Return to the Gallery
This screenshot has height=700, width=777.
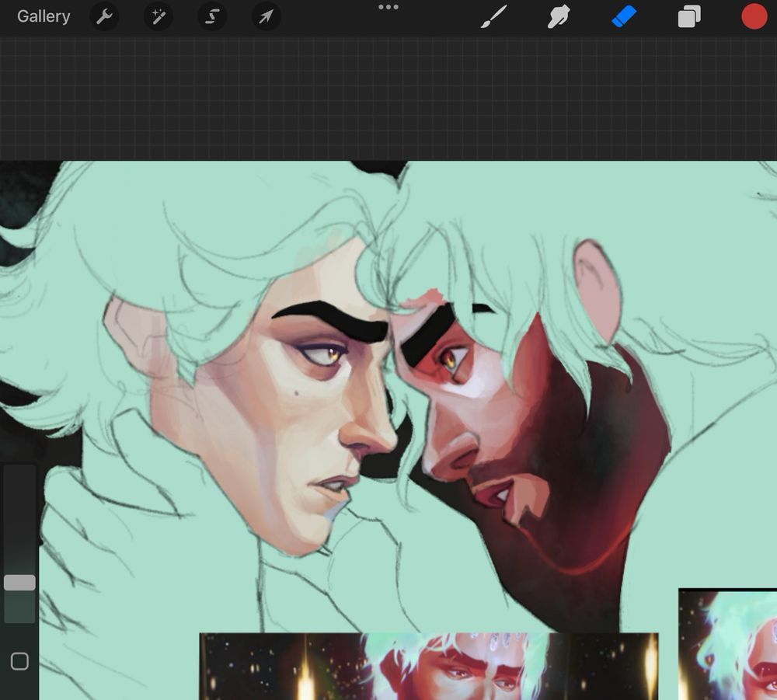point(44,16)
